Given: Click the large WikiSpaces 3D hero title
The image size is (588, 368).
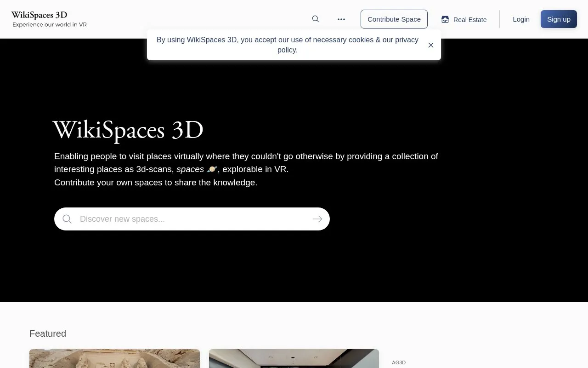Looking at the screenshot, I should pos(128,131).
